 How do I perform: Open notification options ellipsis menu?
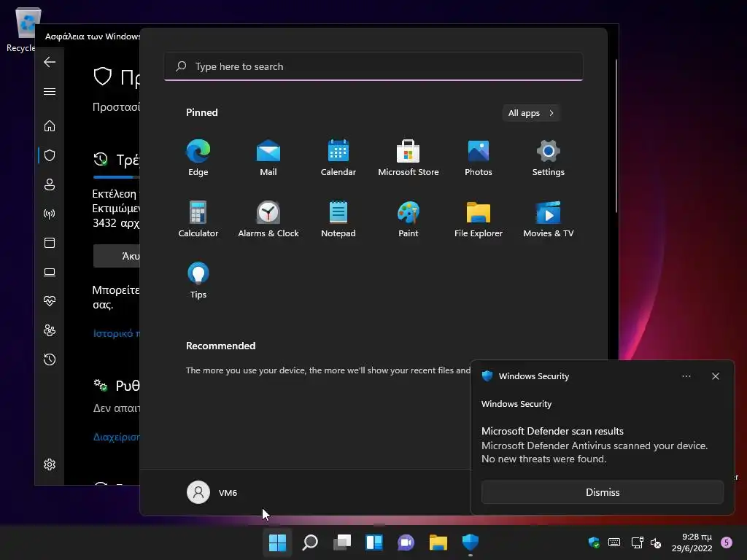pyautogui.click(x=686, y=376)
